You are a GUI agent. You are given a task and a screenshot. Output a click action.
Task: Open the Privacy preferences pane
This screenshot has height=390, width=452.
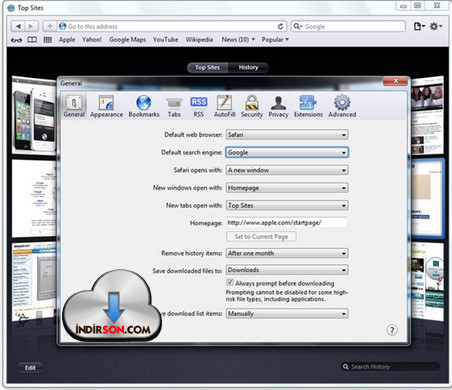coord(278,106)
